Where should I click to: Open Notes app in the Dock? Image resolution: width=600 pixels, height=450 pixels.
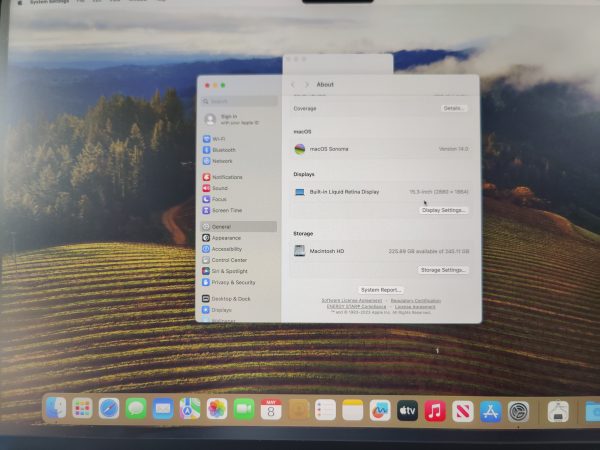[x=352, y=410]
